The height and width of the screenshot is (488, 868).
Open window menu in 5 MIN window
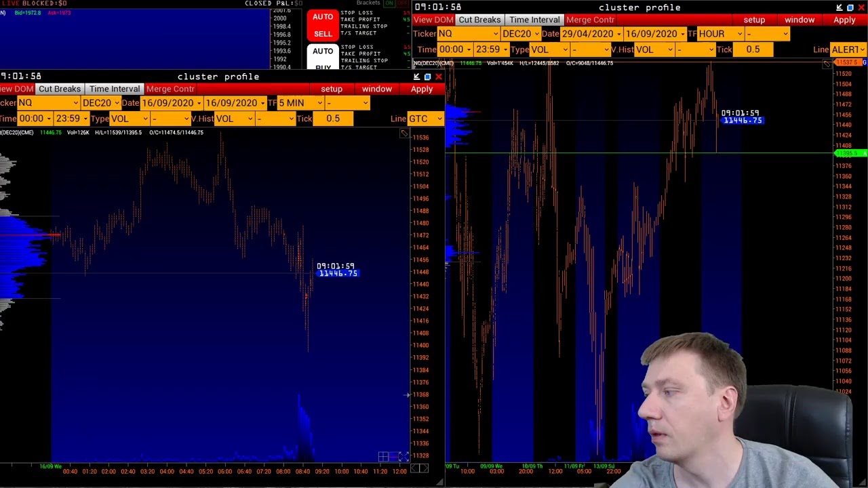pyautogui.click(x=376, y=89)
